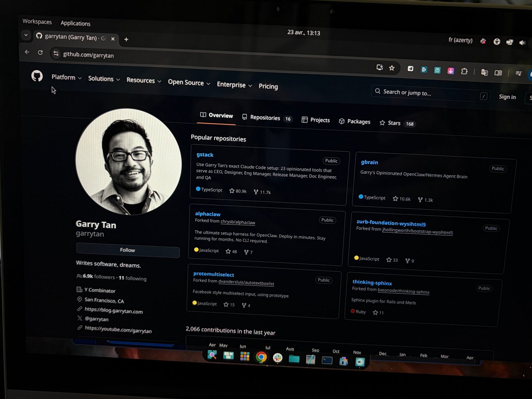Open reading mode book icon in toolbar
Image resolution: width=532 pixels, height=399 pixels.
[498, 73]
